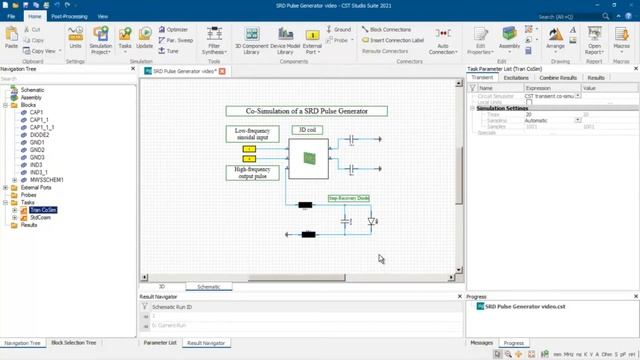
Task: Expand the StdCosim task node
Action: point(15,218)
